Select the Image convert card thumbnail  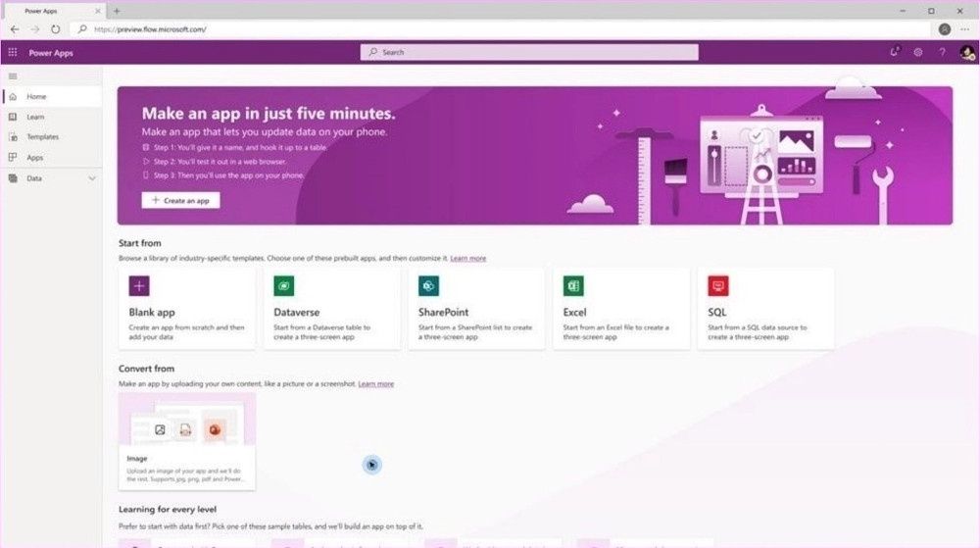187,420
